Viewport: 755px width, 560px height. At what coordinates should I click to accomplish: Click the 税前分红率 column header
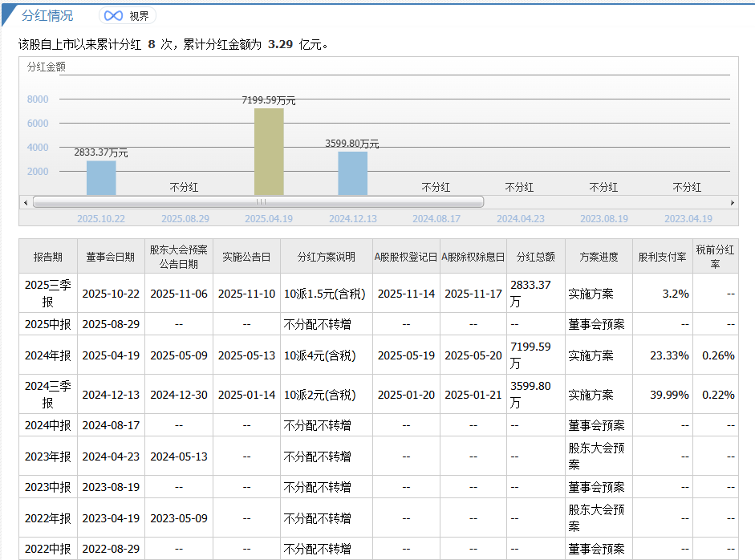coord(716,257)
